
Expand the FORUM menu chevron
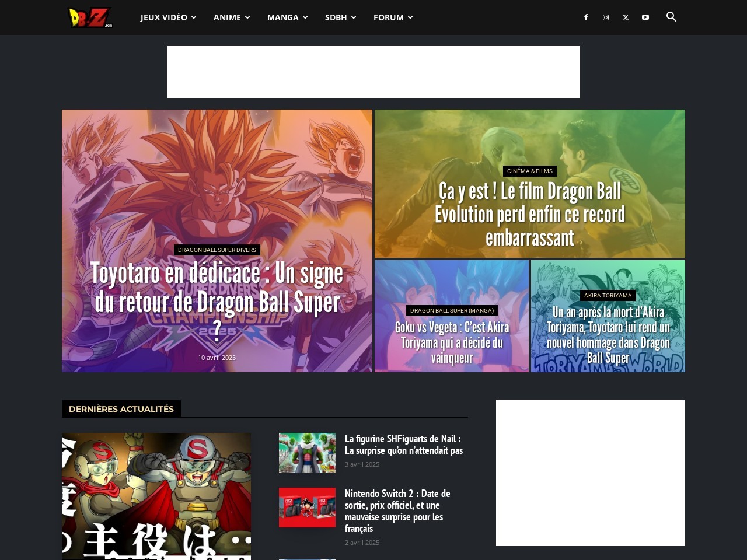[x=410, y=17]
